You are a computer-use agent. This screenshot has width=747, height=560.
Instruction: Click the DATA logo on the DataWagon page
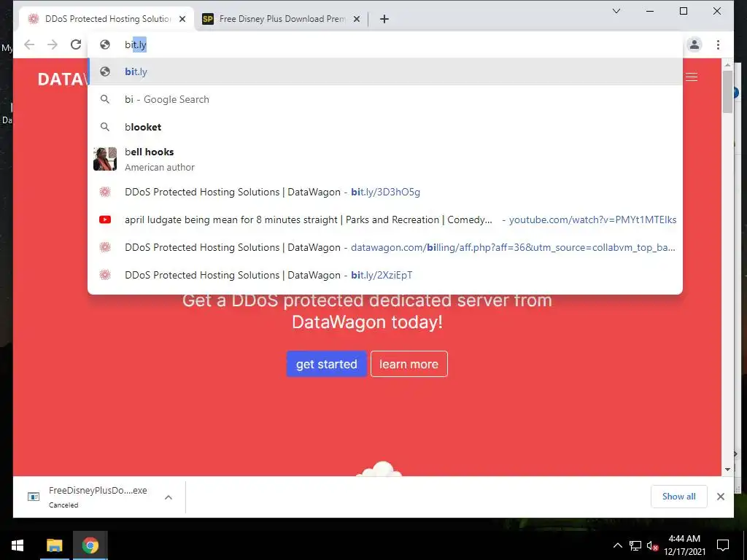[63, 79]
